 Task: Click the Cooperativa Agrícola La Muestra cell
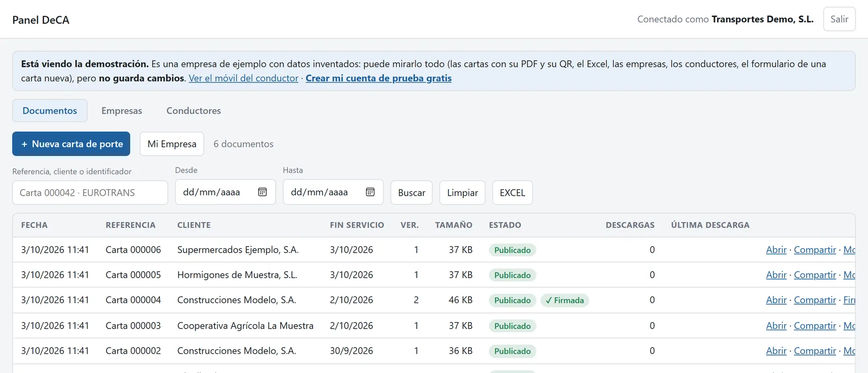click(x=245, y=326)
